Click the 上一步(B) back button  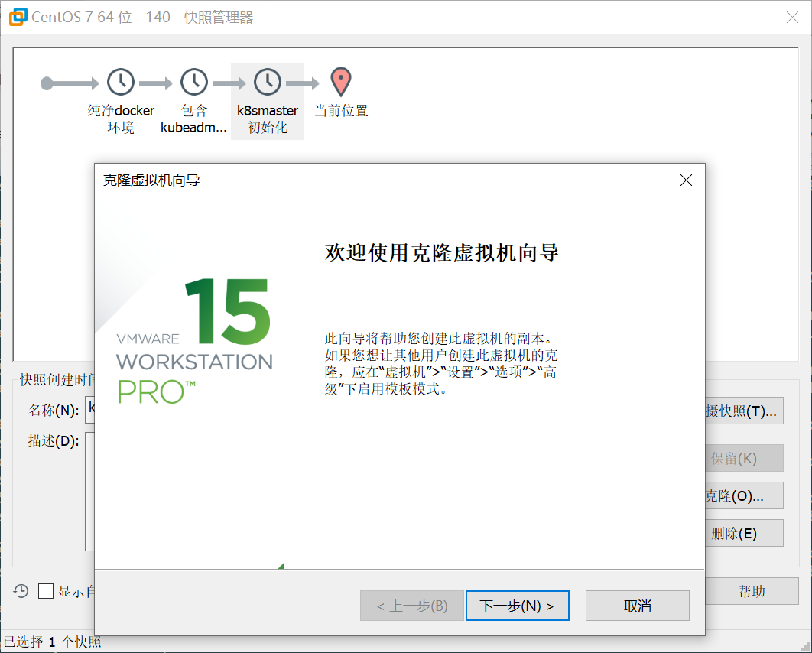pyautogui.click(x=411, y=606)
